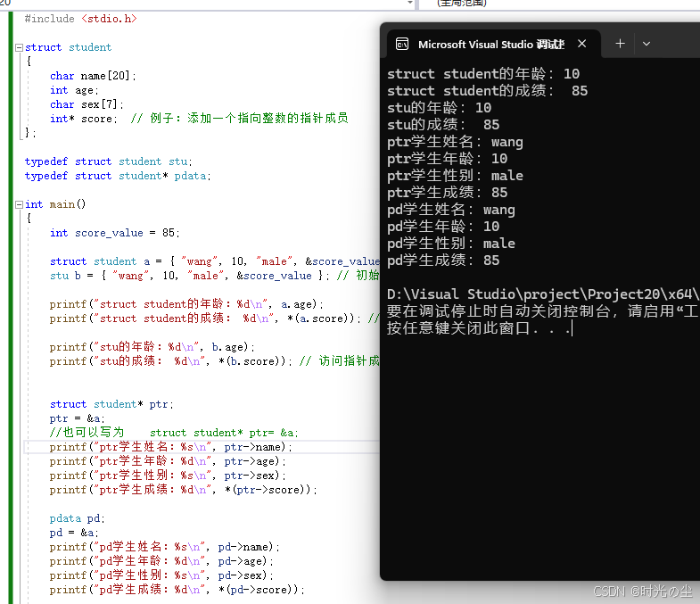Viewport: 700px width, 604px height.
Task: Click 'int score_value = 85;' line
Action: 115,233
